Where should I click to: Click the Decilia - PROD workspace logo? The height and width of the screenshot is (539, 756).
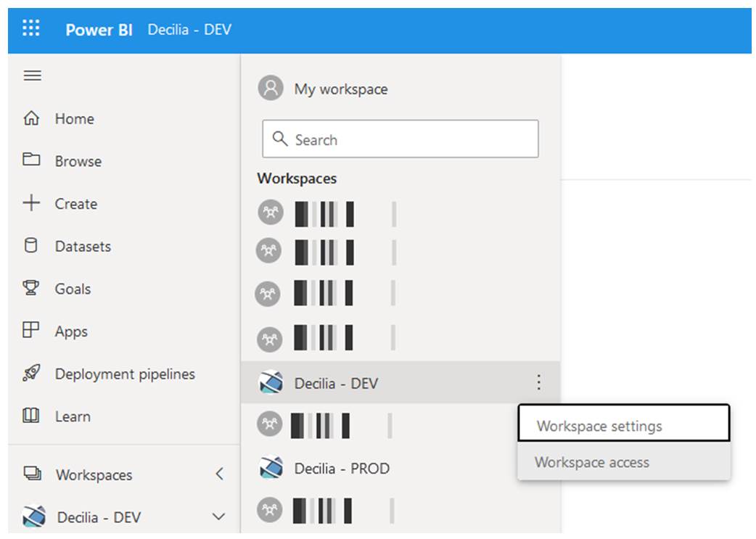coord(271,467)
